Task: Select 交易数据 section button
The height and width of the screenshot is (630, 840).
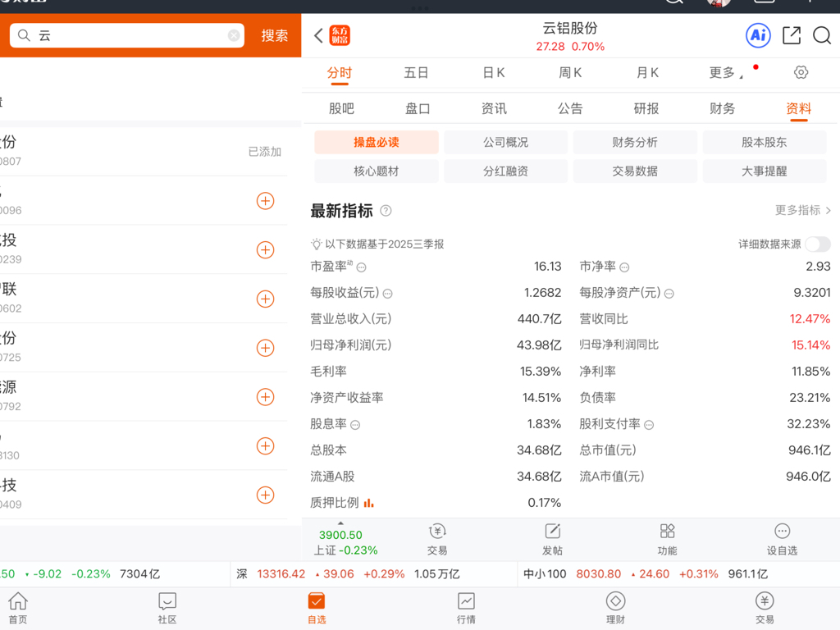Action: [635, 171]
